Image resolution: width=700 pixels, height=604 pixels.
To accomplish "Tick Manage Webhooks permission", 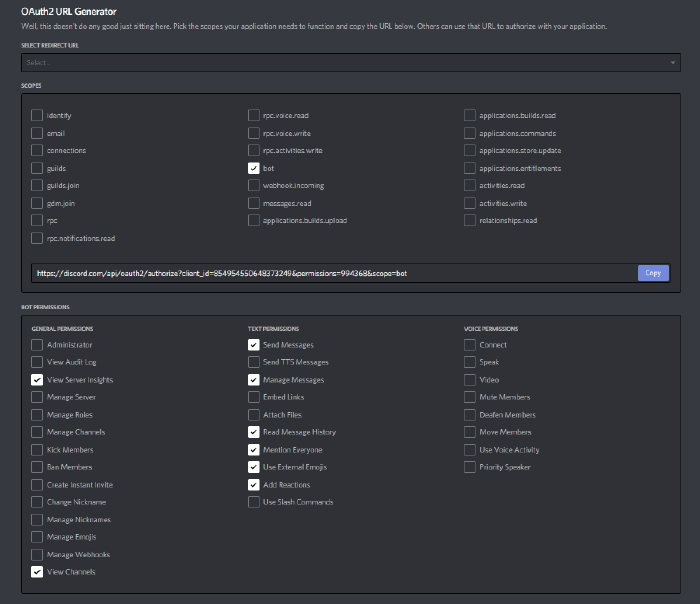I will 37,554.
